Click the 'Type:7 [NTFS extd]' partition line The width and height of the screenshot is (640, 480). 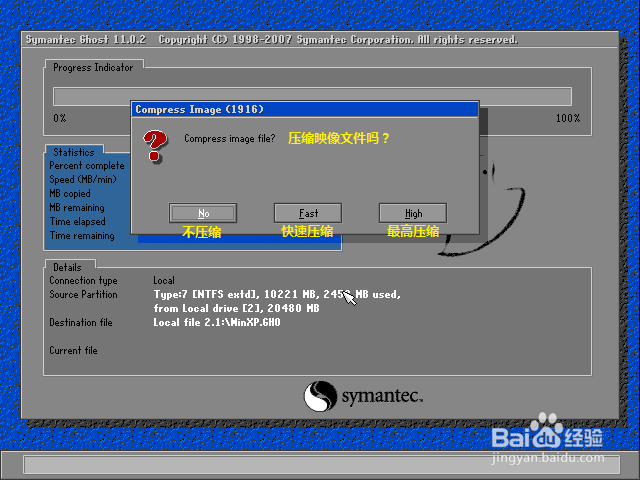coord(277,295)
